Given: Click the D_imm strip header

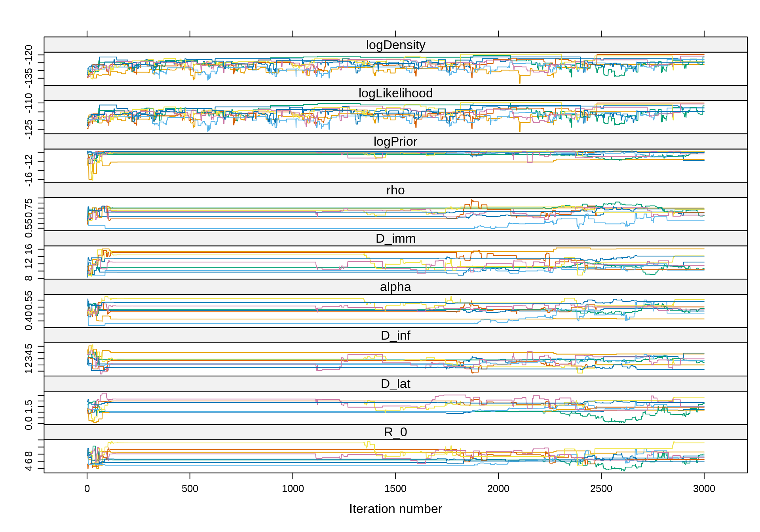Looking at the screenshot, I should (395, 239).
